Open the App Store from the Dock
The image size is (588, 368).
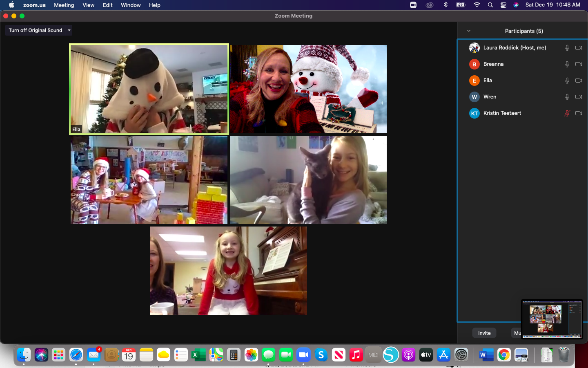[x=443, y=355]
